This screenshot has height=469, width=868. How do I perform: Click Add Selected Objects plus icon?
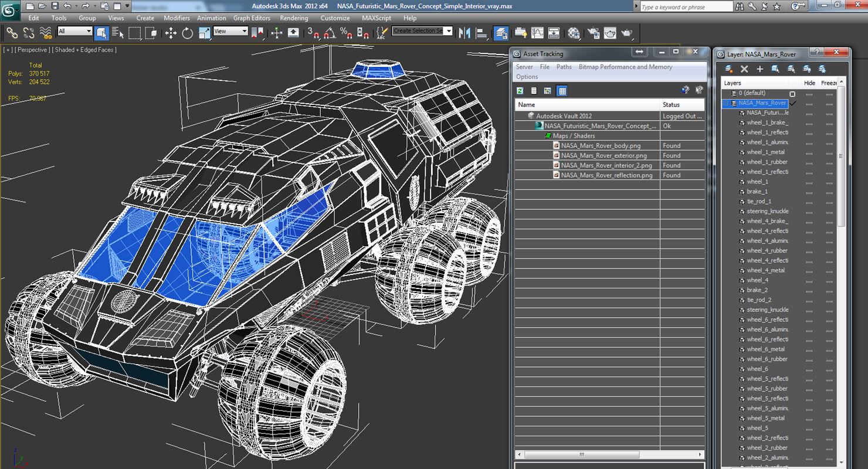pos(759,69)
